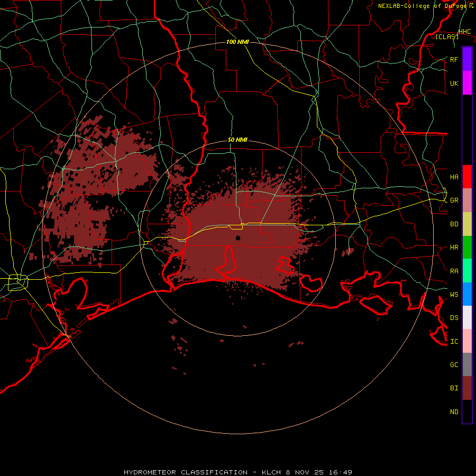
Task: Select the RA label text in legend
Action: tap(454, 271)
